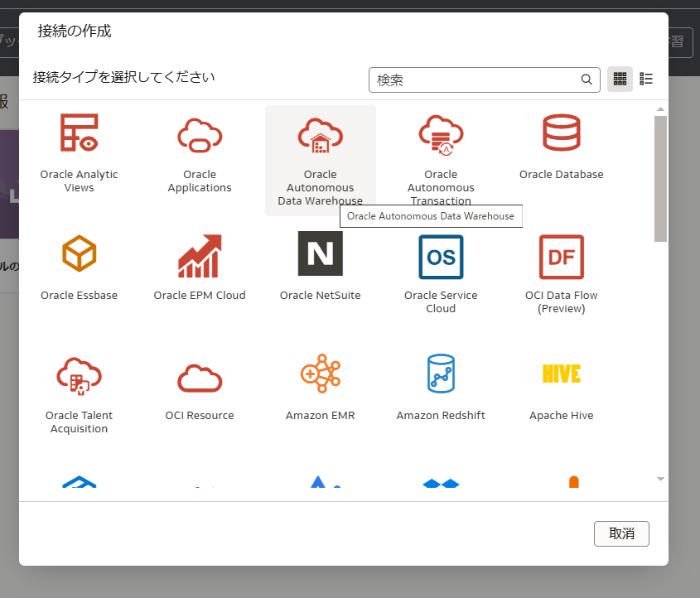Choose the Amazon EMR icon
This screenshot has height=598, width=700.
320,374
